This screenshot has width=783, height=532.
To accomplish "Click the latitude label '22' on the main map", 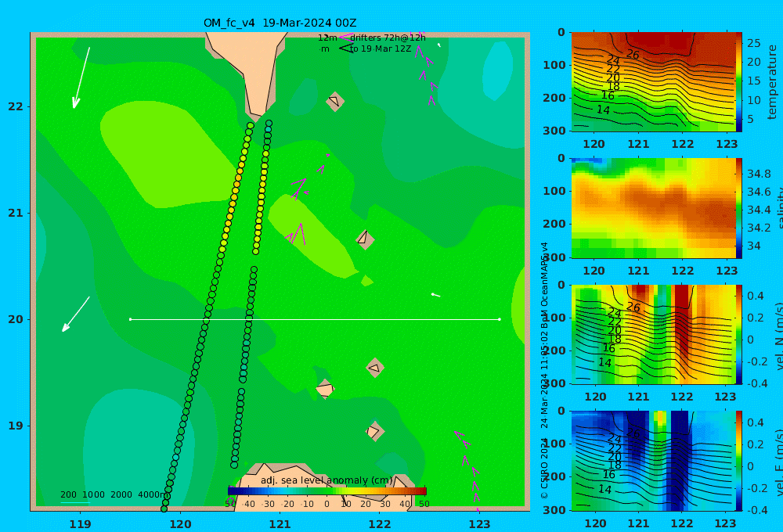I will [16, 106].
